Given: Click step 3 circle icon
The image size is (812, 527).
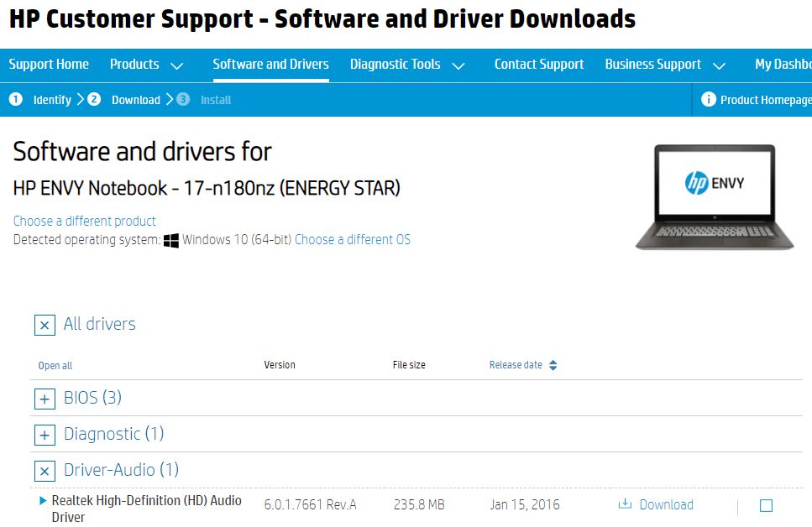Looking at the screenshot, I should point(183,99).
